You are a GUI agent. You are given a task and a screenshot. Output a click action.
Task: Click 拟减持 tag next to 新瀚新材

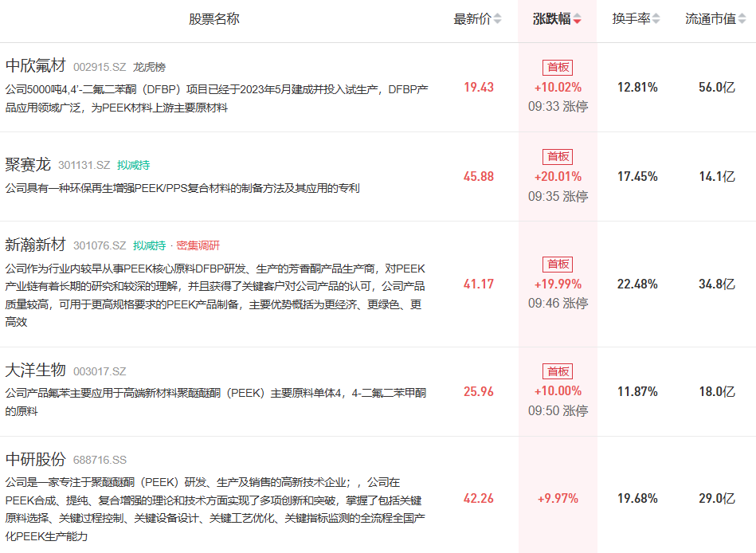point(150,245)
